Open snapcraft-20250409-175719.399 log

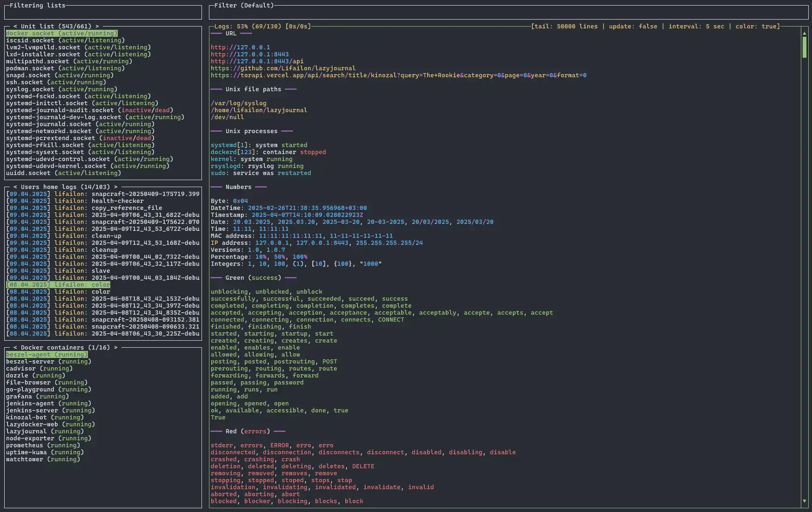tap(103, 194)
